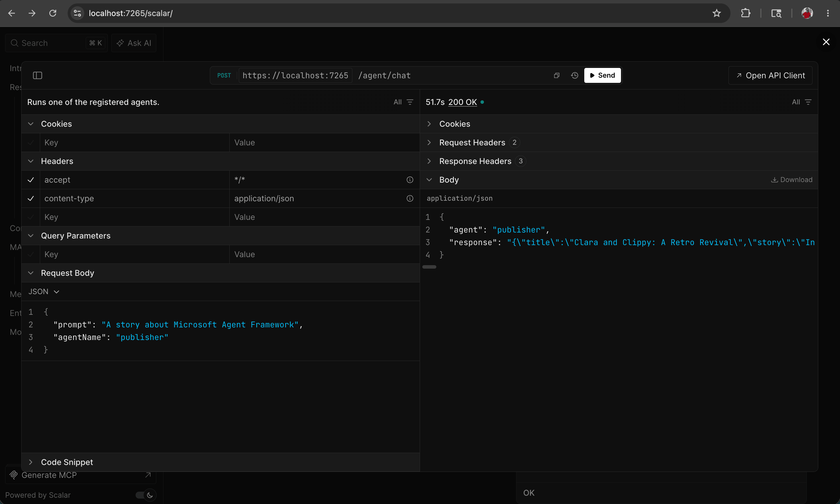840x504 pixels.
Task: Open Ask AI
Action: 134,43
